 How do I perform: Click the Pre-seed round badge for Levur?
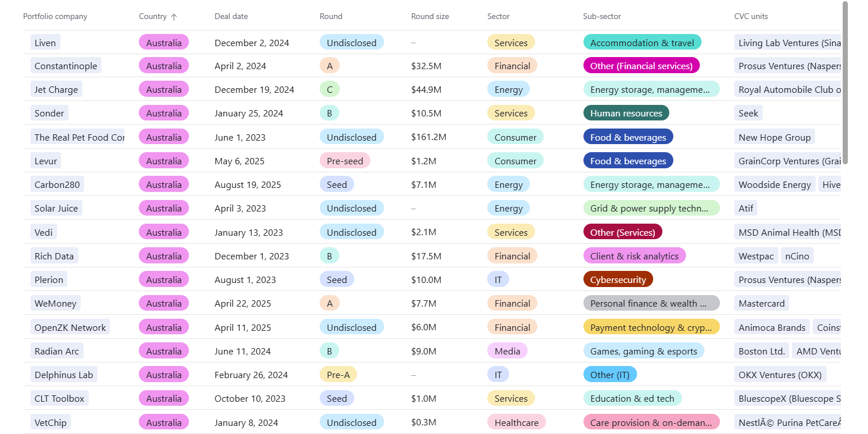tap(344, 161)
